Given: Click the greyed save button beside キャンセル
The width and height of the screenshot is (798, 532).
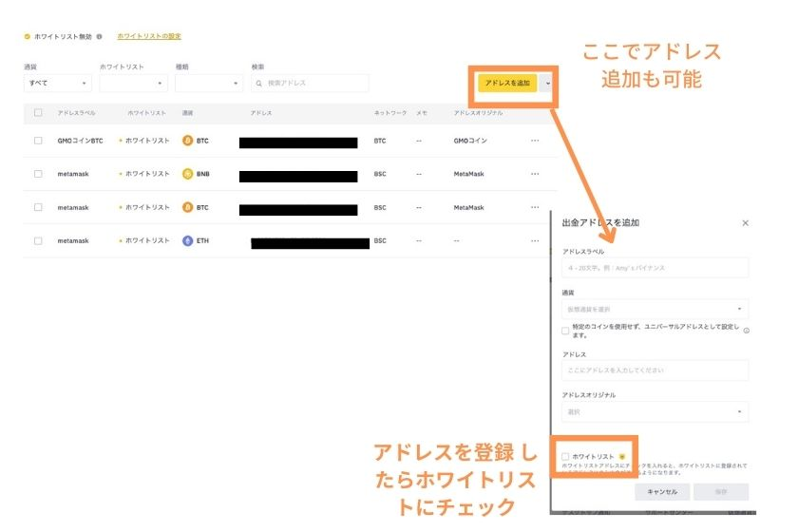Looking at the screenshot, I should coord(721,492).
